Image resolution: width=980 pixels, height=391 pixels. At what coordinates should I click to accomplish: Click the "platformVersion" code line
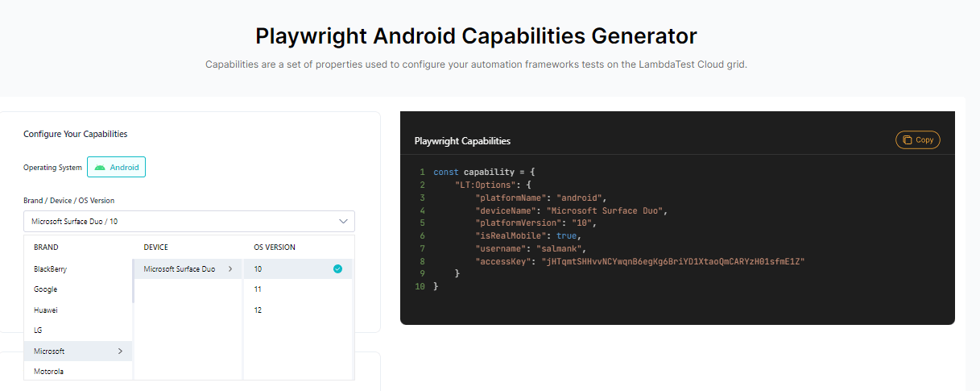point(537,223)
